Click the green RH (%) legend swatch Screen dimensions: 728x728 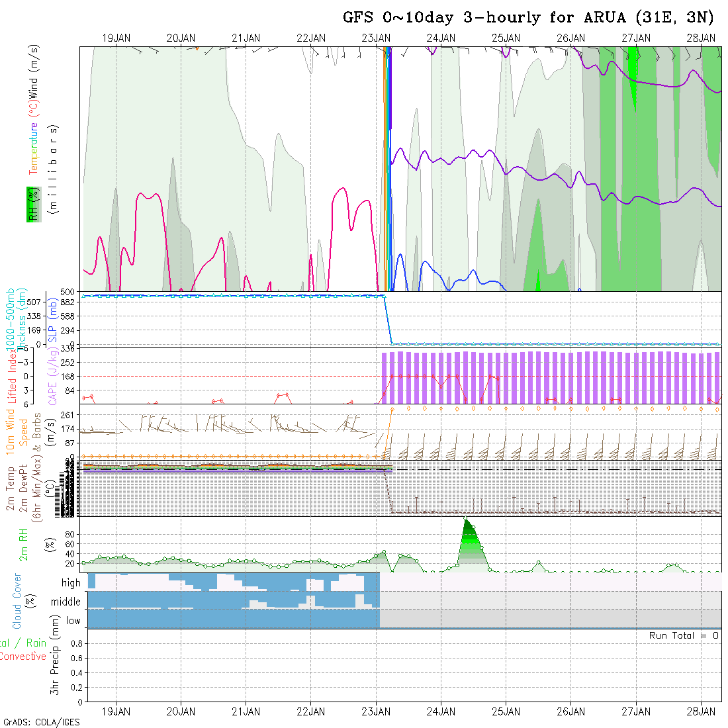(x=32, y=204)
